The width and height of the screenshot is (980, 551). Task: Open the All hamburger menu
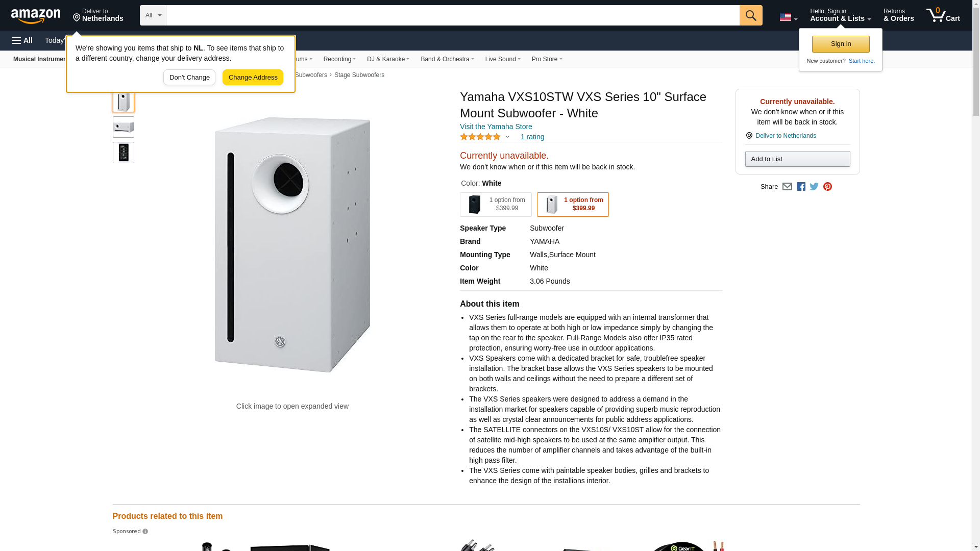[x=22, y=40]
